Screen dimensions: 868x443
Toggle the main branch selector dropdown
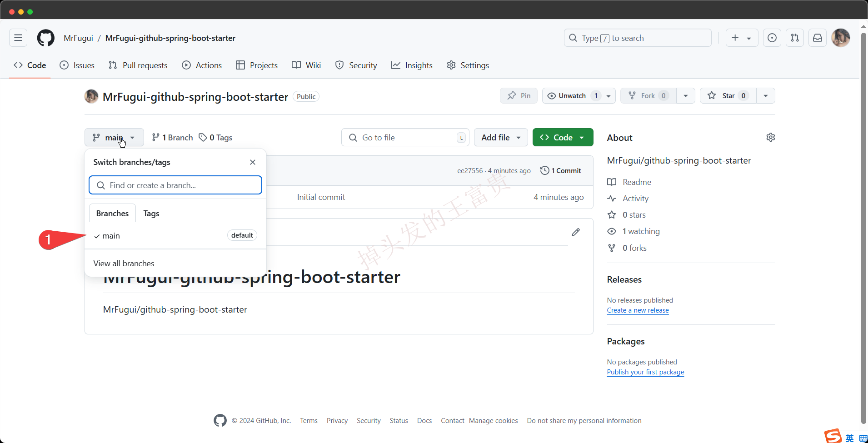[x=114, y=137]
